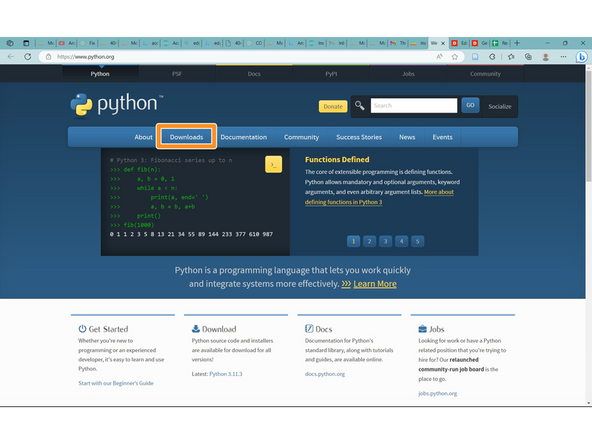Click the Download section arrow icon
This screenshot has height=444, width=592.
tap(196, 328)
